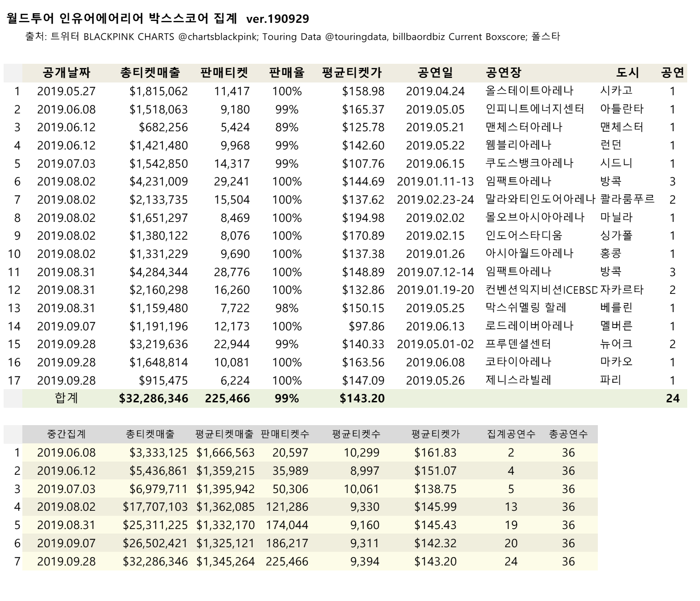This screenshot has height=601, width=700.
Task: Click the 합계 total row label
Action: 67,398
